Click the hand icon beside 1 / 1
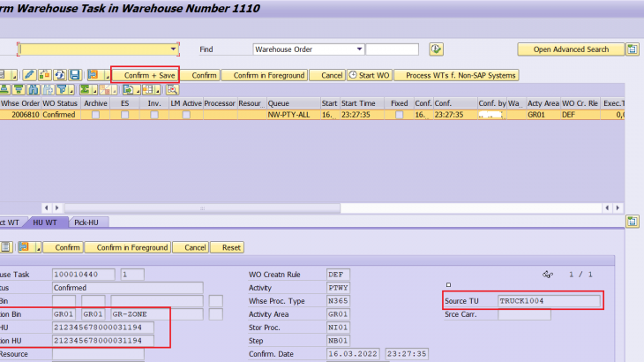Viewport: 644px width, 362px height. [548, 275]
